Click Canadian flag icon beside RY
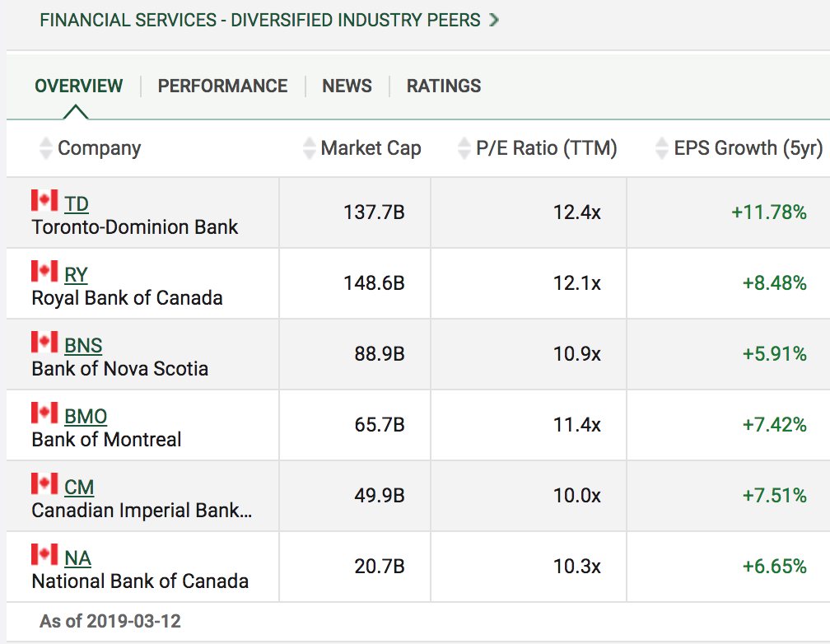 coord(44,271)
